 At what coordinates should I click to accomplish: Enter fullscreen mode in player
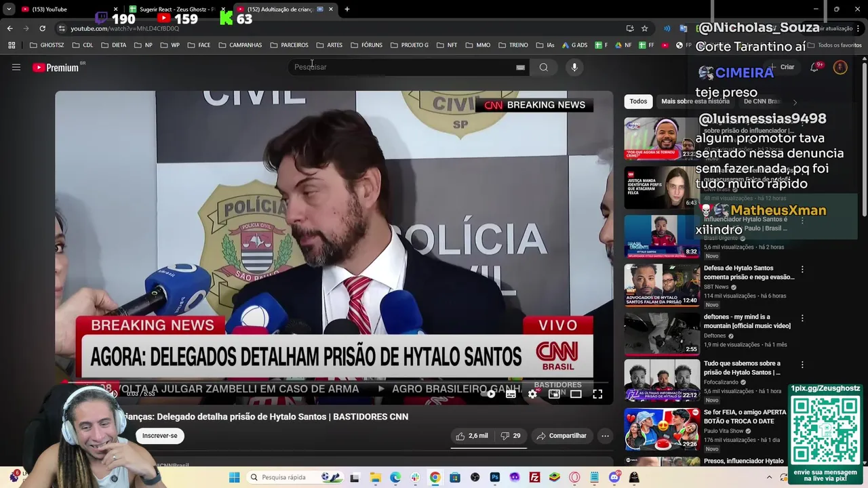597,394
